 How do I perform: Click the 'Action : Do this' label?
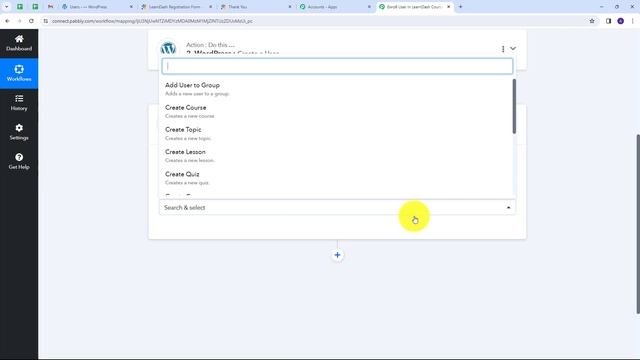(210, 45)
